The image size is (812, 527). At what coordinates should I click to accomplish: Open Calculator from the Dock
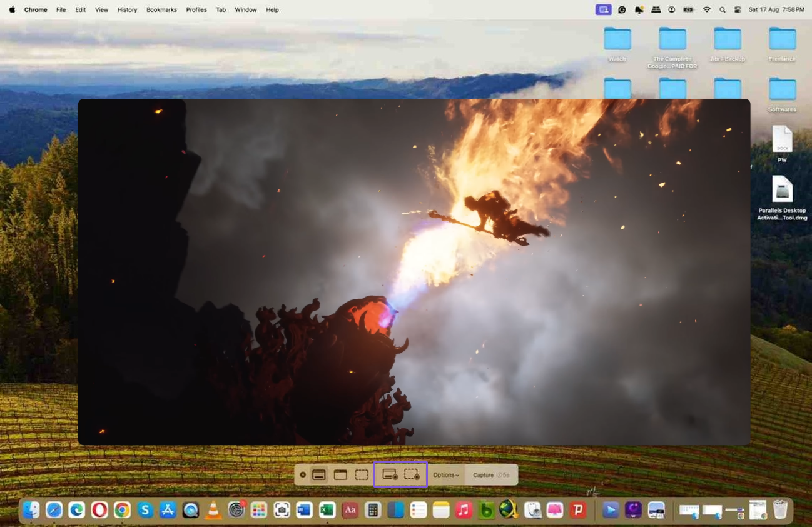pos(373,511)
